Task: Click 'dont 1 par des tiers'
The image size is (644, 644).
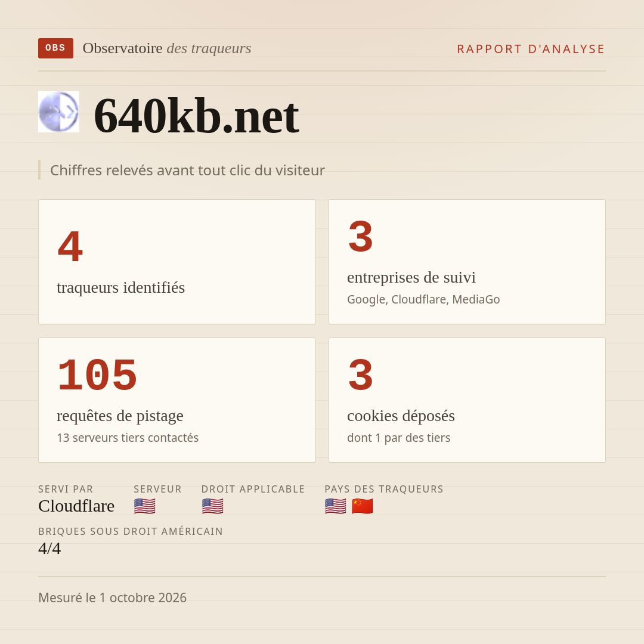Action: tap(399, 438)
